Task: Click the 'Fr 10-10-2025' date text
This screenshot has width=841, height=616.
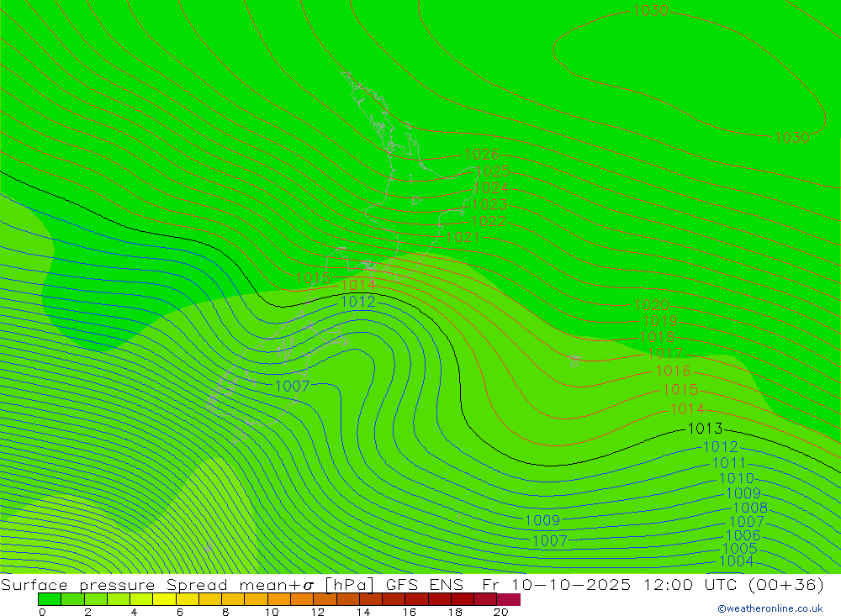Action: (x=557, y=585)
